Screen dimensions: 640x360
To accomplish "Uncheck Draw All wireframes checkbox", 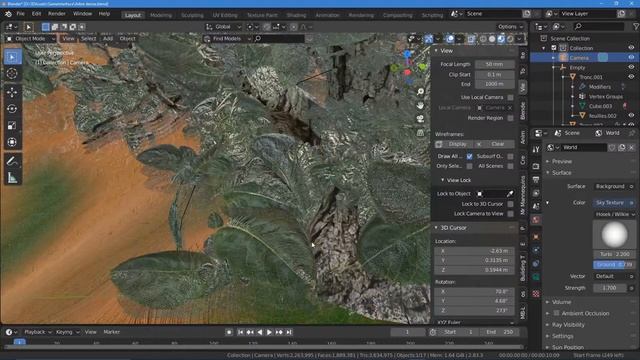I will coord(469,156).
